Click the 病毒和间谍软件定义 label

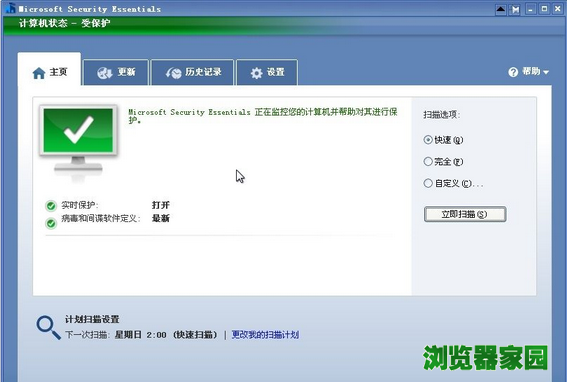point(101,218)
